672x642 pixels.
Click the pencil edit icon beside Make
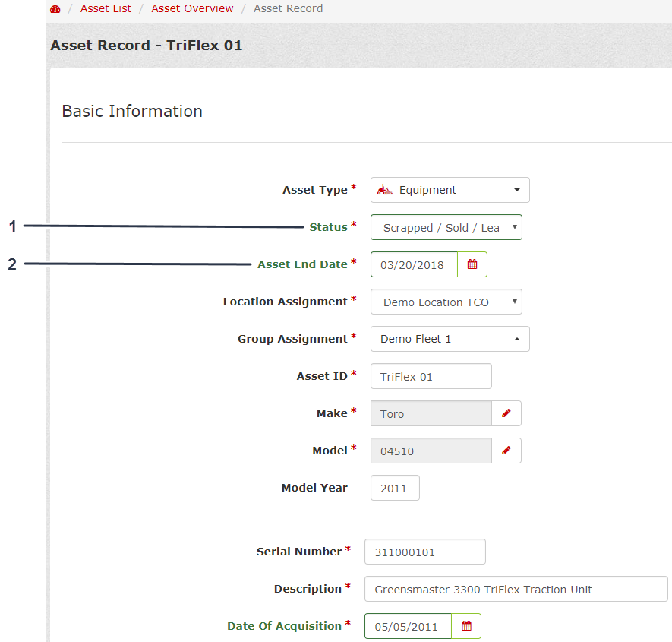506,413
